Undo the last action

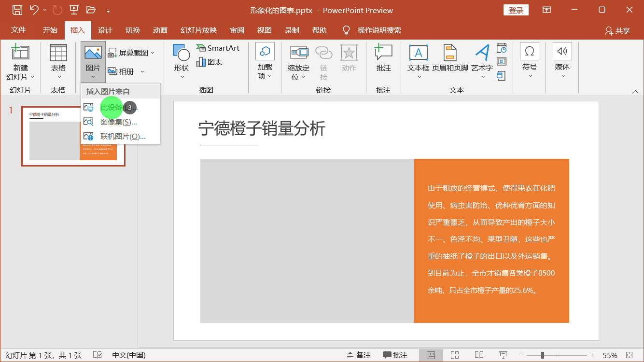34,10
